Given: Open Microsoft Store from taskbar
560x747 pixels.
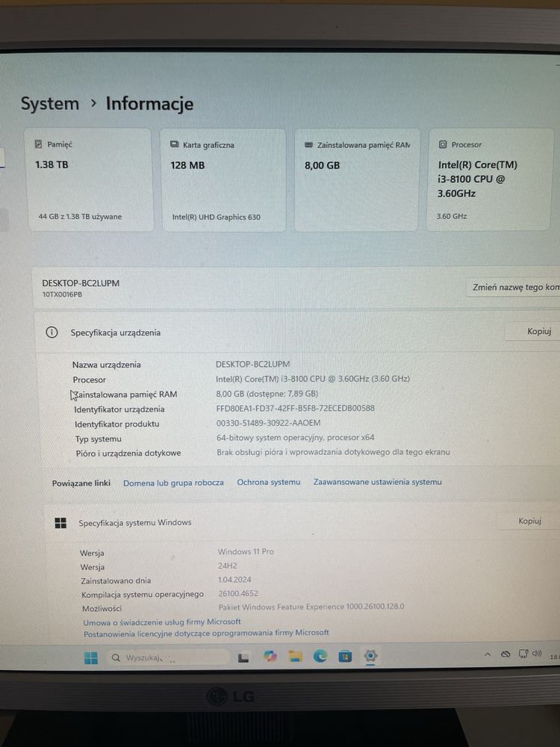Looking at the screenshot, I should point(345,657).
